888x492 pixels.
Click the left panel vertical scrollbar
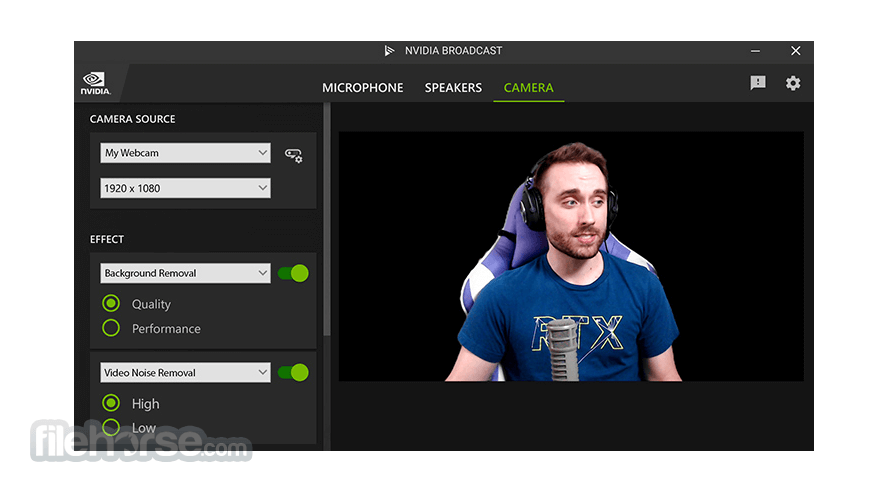click(327, 220)
